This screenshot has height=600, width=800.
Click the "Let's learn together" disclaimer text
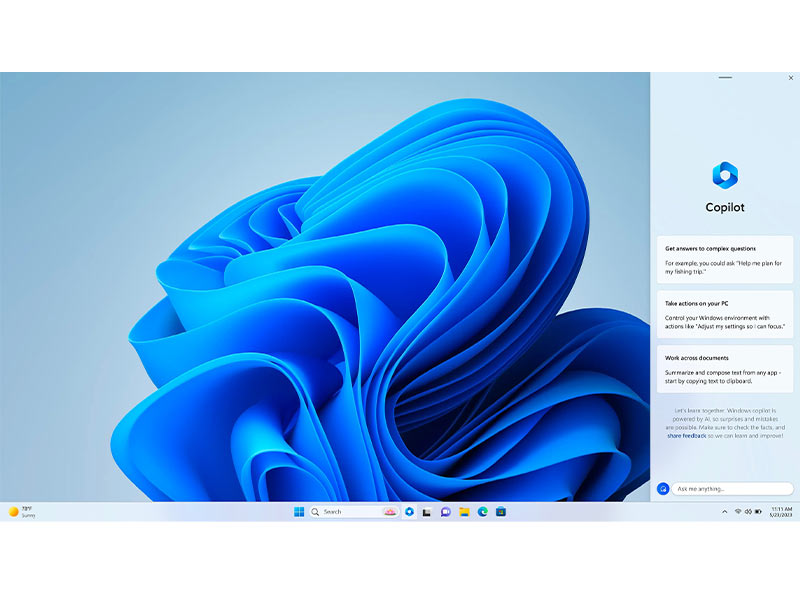(725, 423)
